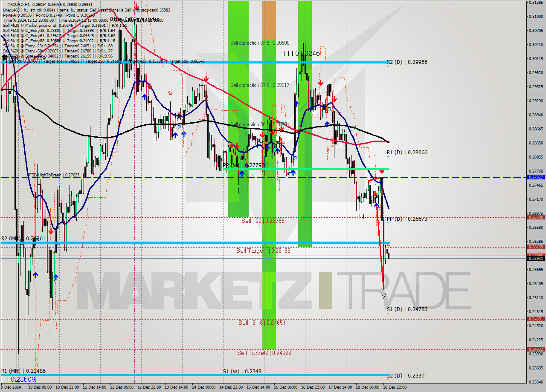Select the R1 (MN) | 0.23486 monthly label
546x392 pixels.
click(23, 371)
